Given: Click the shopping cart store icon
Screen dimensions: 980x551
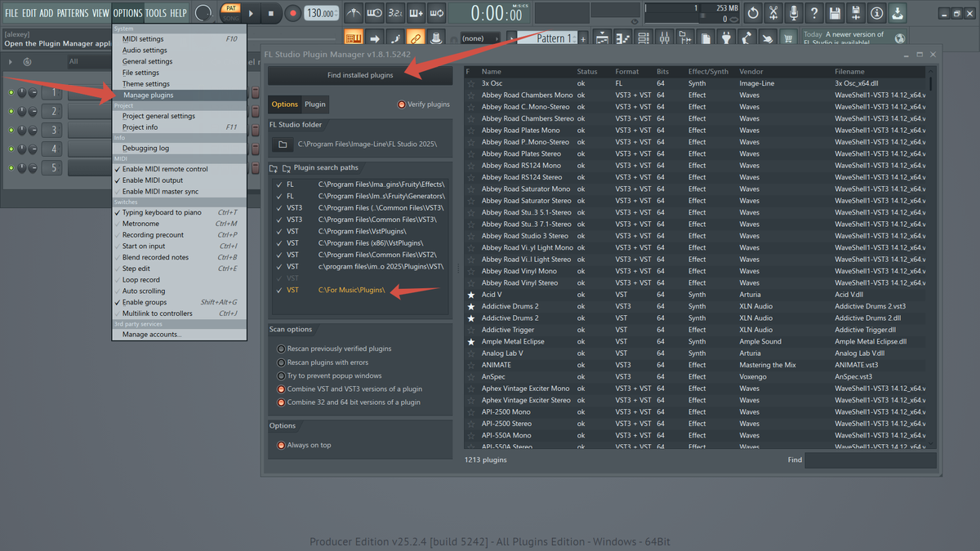Looking at the screenshot, I should [787, 38].
